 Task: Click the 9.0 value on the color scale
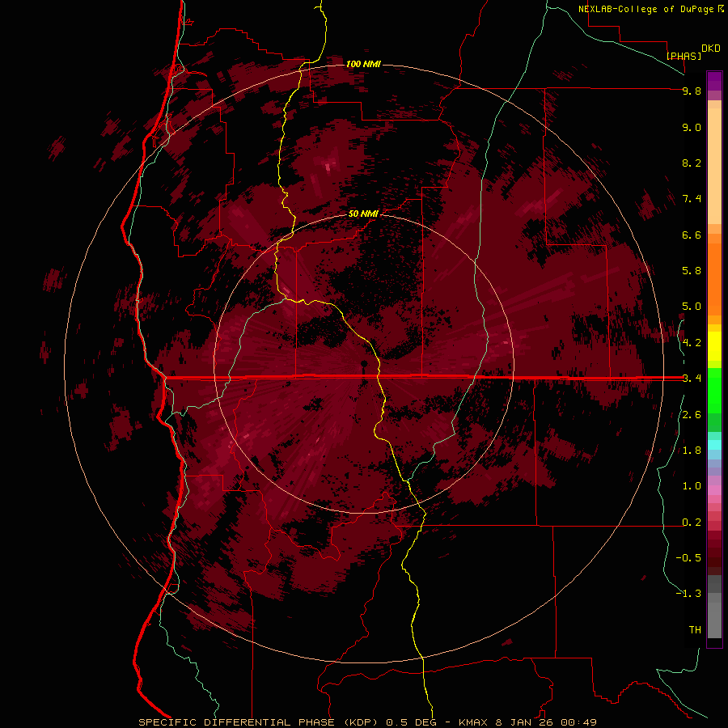[692, 128]
